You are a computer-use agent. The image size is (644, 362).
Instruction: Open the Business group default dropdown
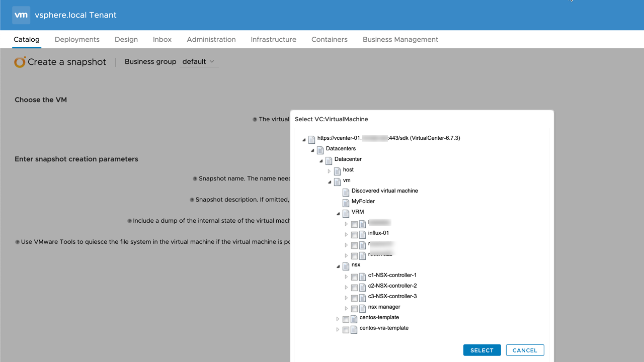(199, 61)
